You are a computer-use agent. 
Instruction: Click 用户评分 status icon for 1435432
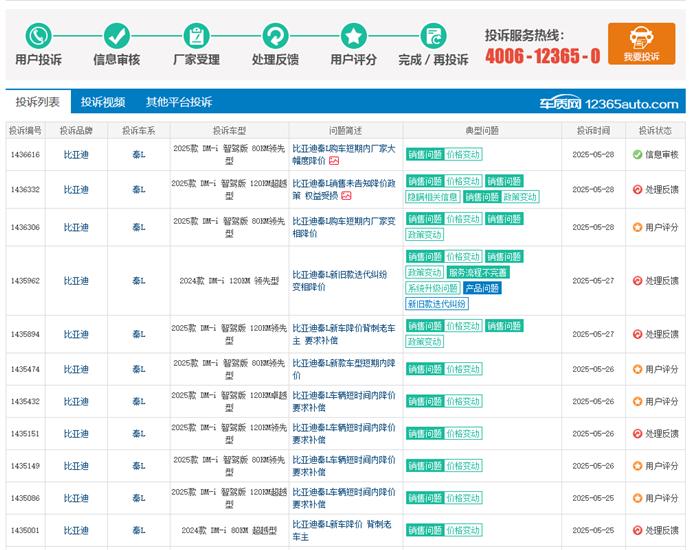pos(638,401)
